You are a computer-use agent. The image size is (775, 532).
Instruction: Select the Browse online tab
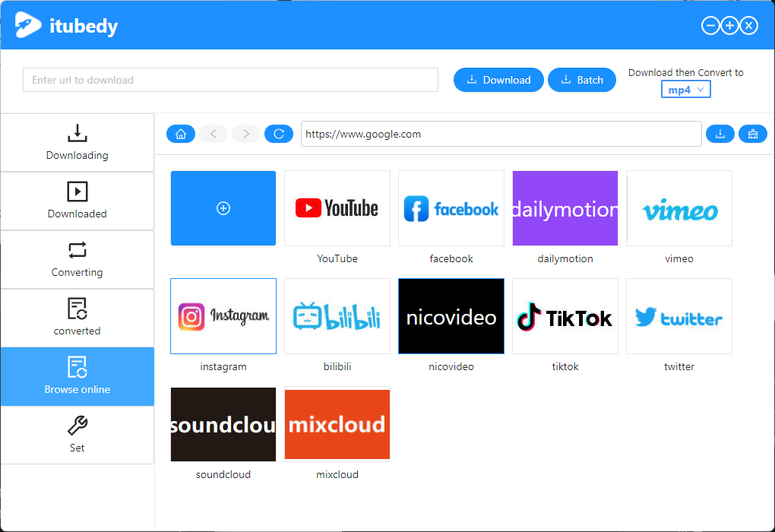77,376
